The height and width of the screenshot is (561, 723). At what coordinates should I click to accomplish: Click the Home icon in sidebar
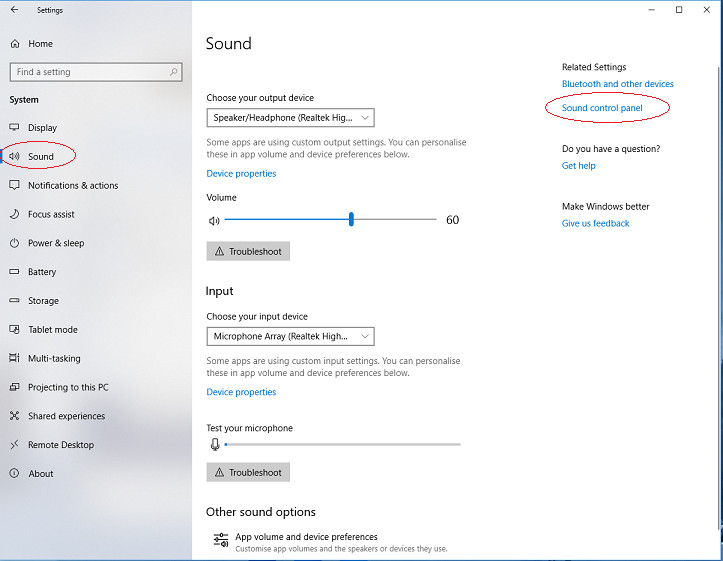15,44
